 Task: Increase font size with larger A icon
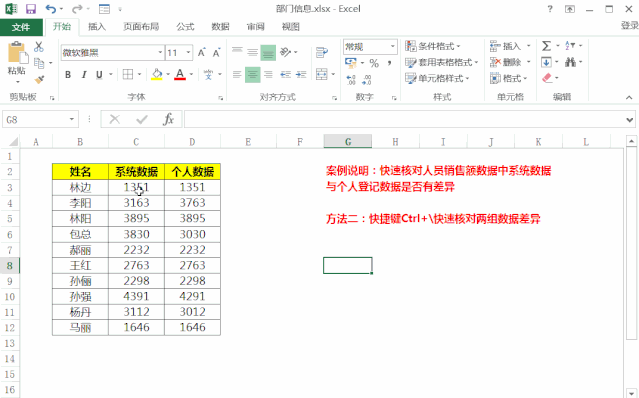202,53
